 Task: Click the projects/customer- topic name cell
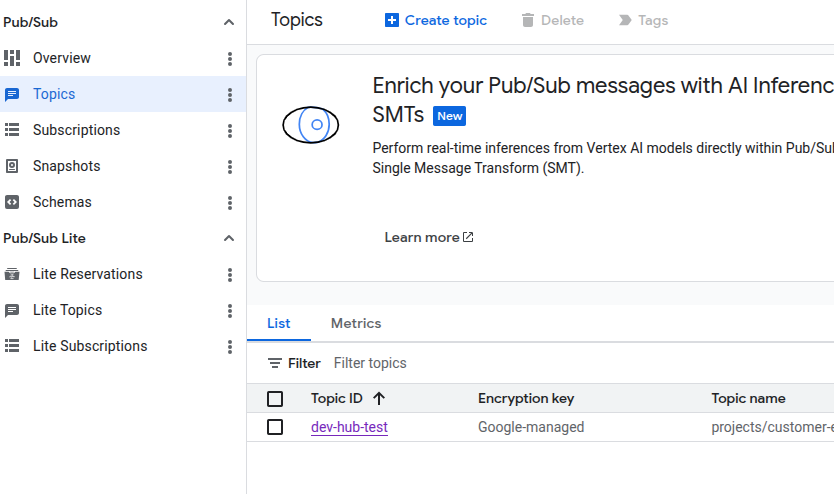[773, 427]
